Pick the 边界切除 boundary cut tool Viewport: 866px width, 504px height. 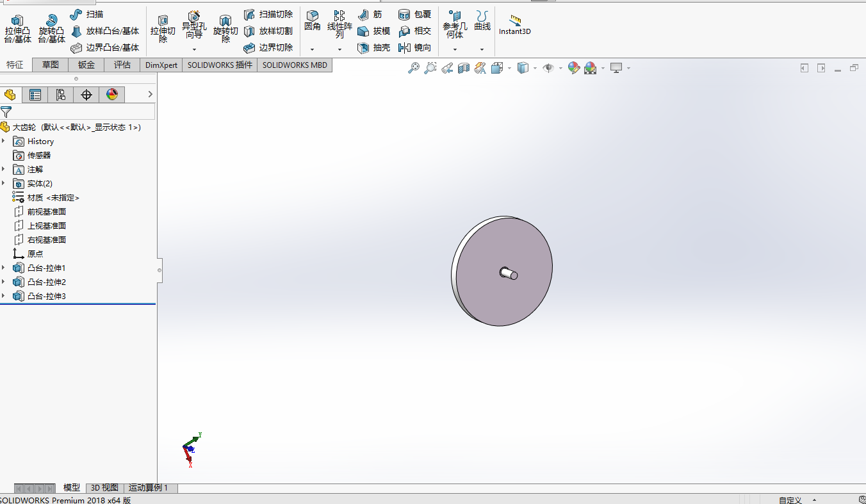click(x=268, y=47)
